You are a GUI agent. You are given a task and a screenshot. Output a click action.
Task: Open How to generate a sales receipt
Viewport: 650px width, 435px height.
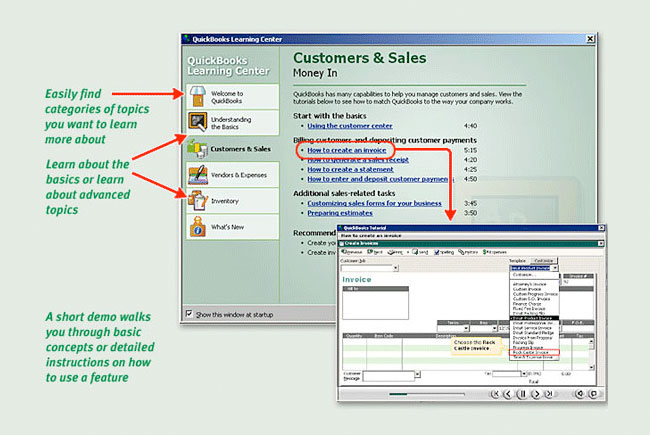pyautogui.click(x=358, y=160)
